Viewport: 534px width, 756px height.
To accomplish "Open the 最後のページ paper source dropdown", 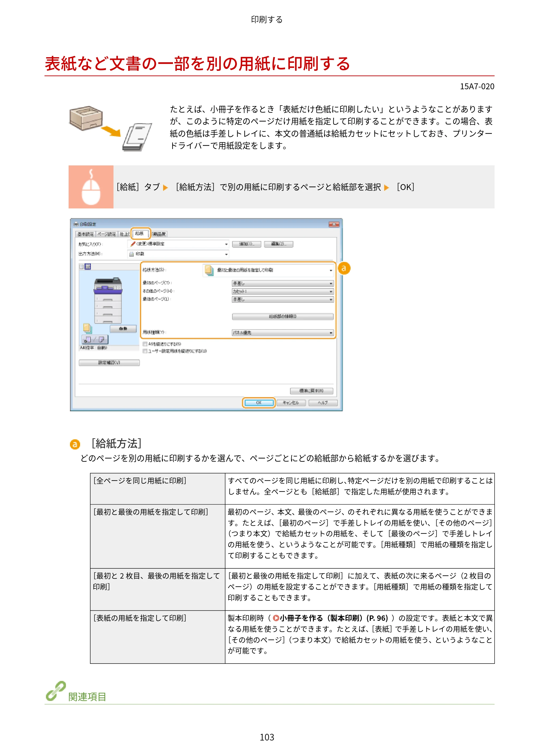I will pyautogui.click(x=283, y=299).
